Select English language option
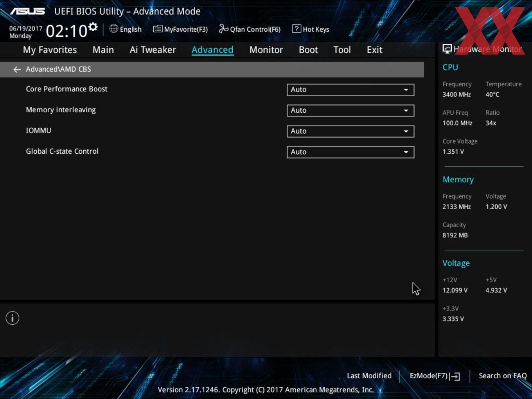 [x=131, y=29]
